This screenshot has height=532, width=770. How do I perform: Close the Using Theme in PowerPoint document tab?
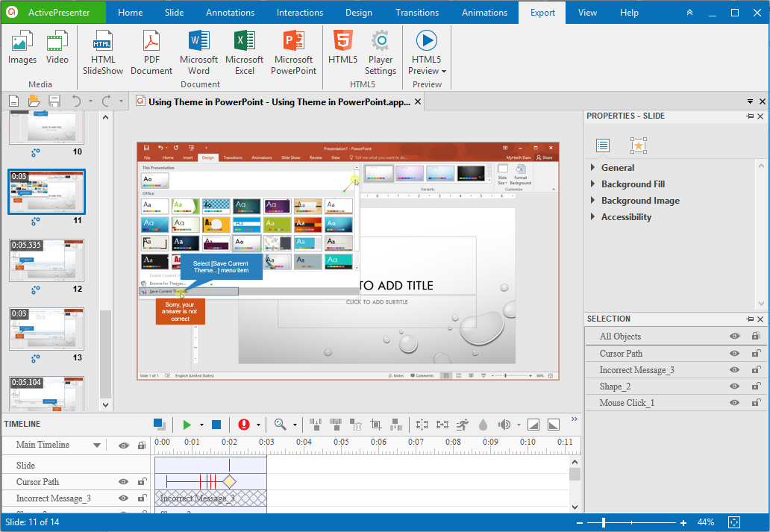pyautogui.click(x=417, y=101)
